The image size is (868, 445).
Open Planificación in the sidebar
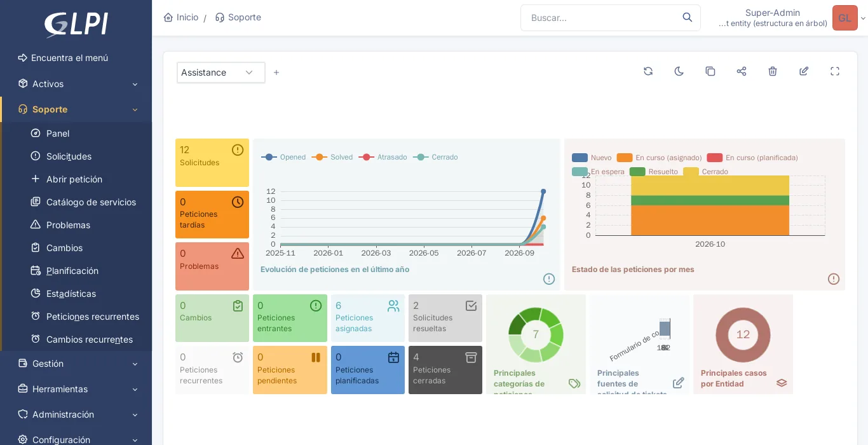(77, 271)
